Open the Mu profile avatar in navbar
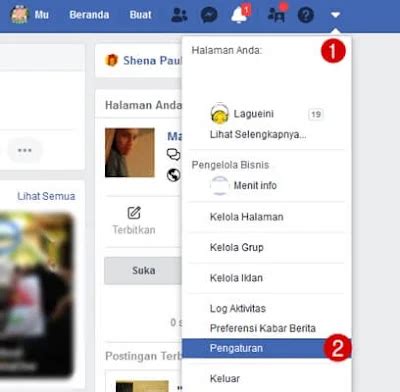The image size is (400, 392). click(x=19, y=14)
